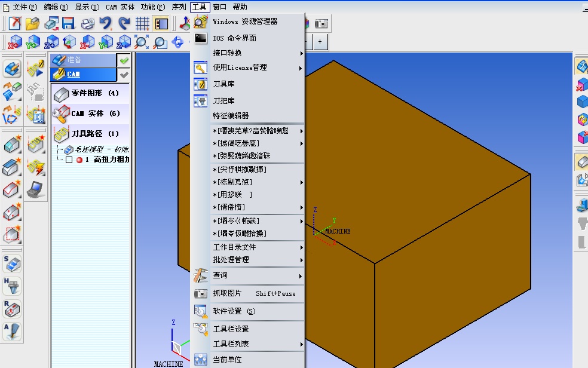The image size is (588, 368).
Task: Expand 零件图形 (4) section
Action: (90, 93)
